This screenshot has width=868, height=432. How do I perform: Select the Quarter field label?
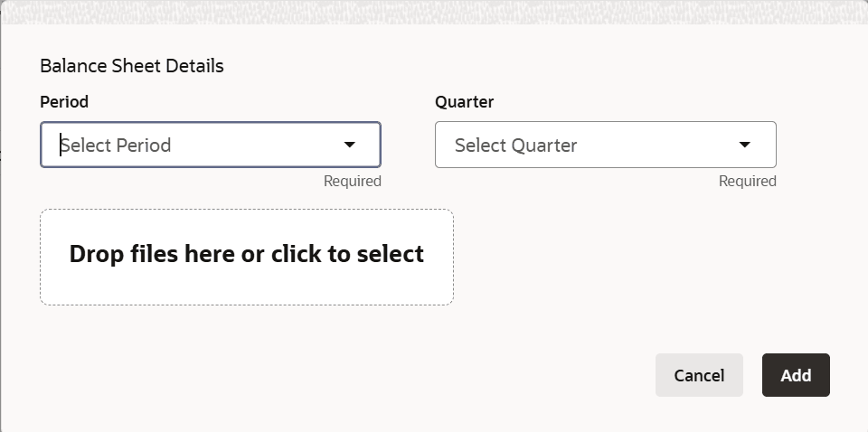pyautogui.click(x=465, y=102)
